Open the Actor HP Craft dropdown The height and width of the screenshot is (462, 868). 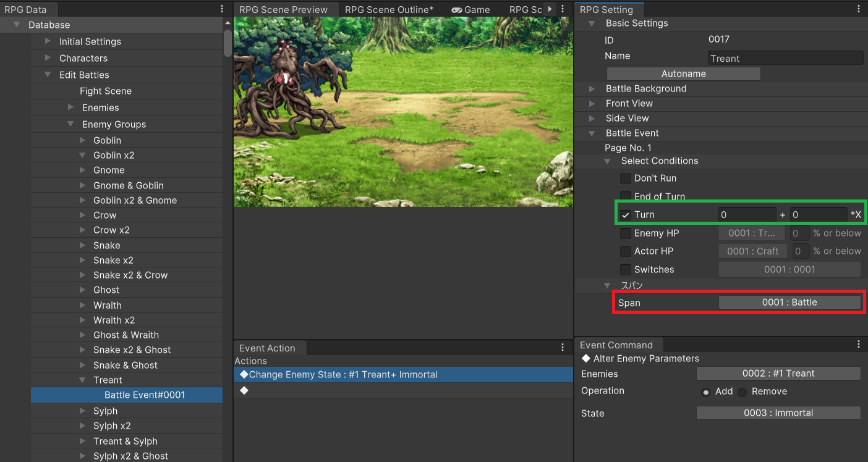[x=752, y=251]
